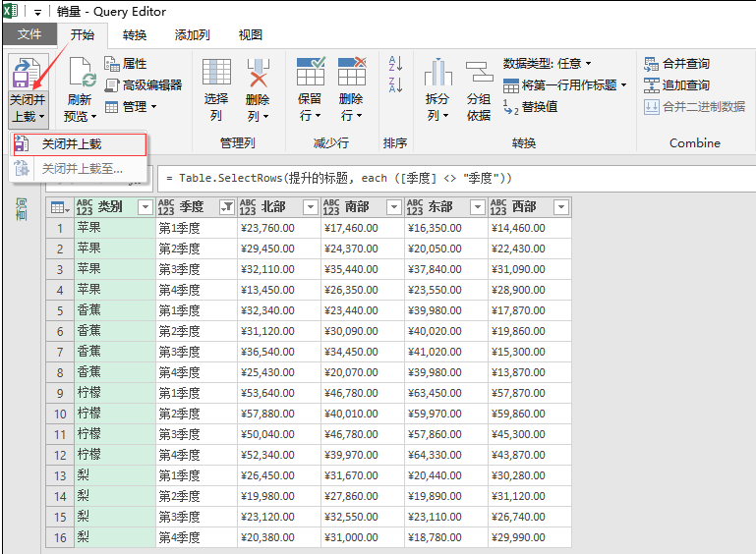The width and height of the screenshot is (756, 554).
Task: Click the formula bar with Table.SelectRows
Action: coord(456,179)
